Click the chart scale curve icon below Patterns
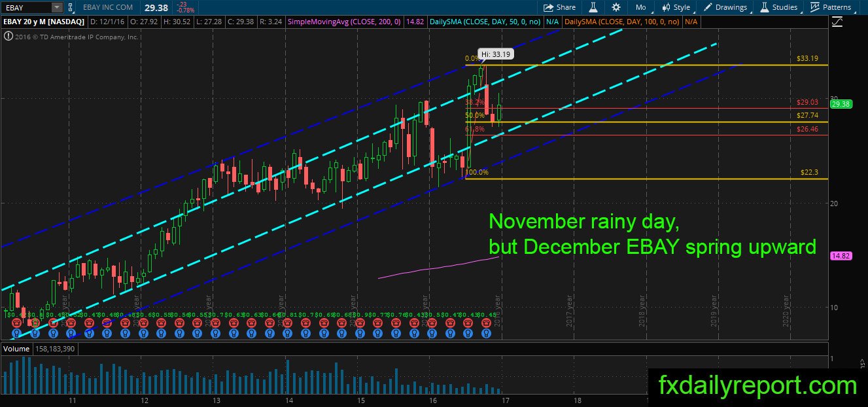Viewport: 868px width, 407px height. pyautogui.click(x=837, y=22)
